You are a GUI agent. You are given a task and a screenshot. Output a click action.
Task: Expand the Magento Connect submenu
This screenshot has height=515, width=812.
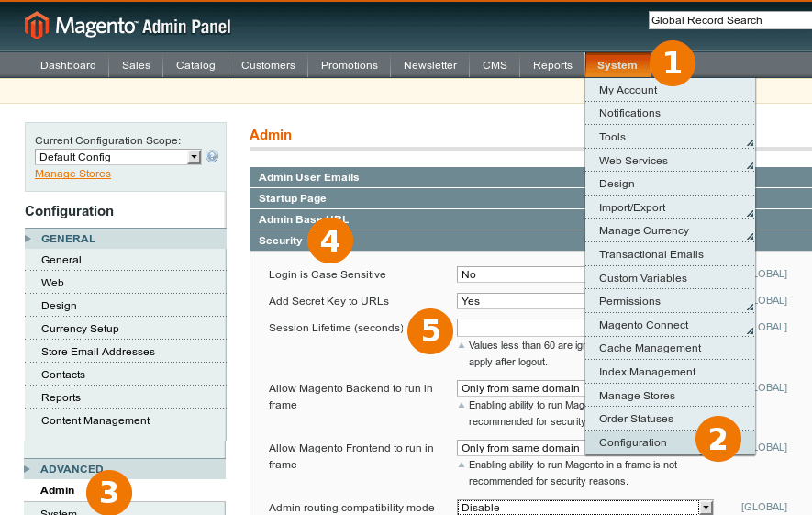670,325
